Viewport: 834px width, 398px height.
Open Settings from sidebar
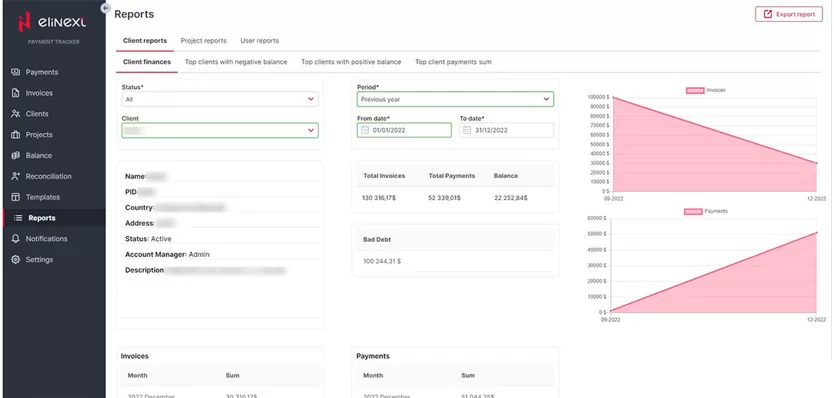(x=39, y=260)
